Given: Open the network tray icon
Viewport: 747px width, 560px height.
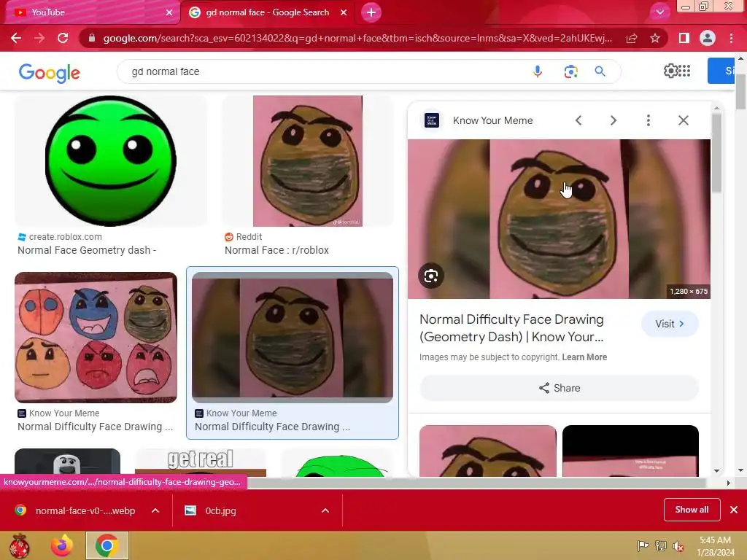Looking at the screenshot, I should [x=661, y=545].
